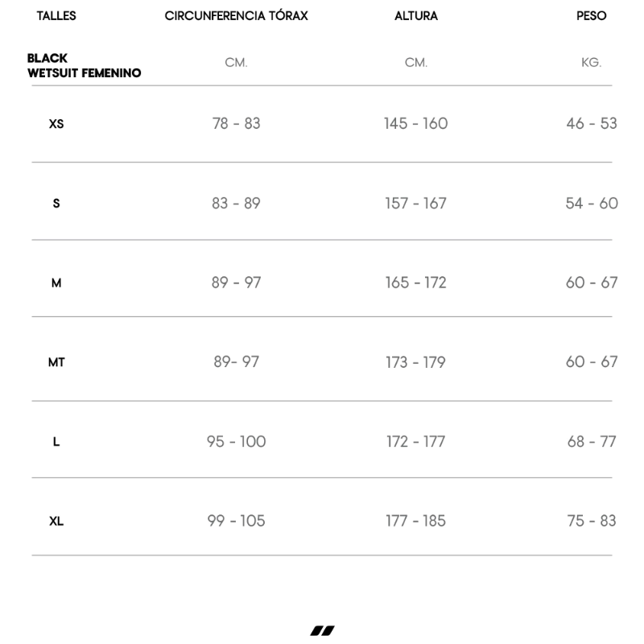Click the 99 - 105 chest value

click(236, 521)
